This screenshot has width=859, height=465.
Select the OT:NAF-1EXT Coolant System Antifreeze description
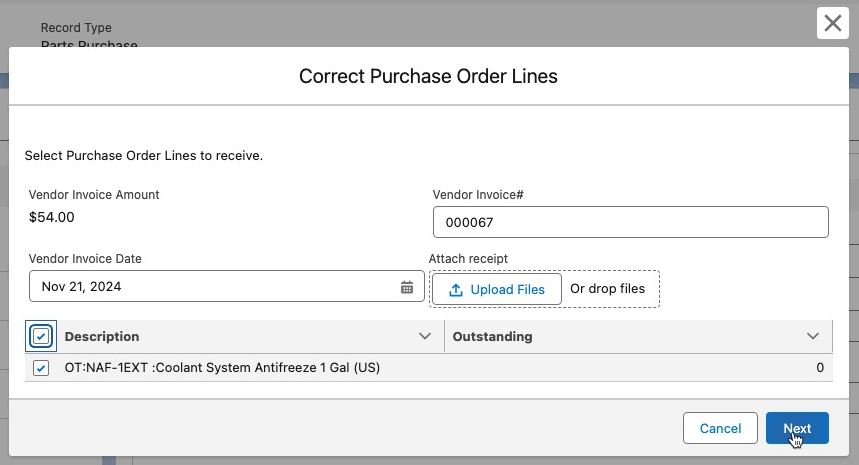[222, 368]
